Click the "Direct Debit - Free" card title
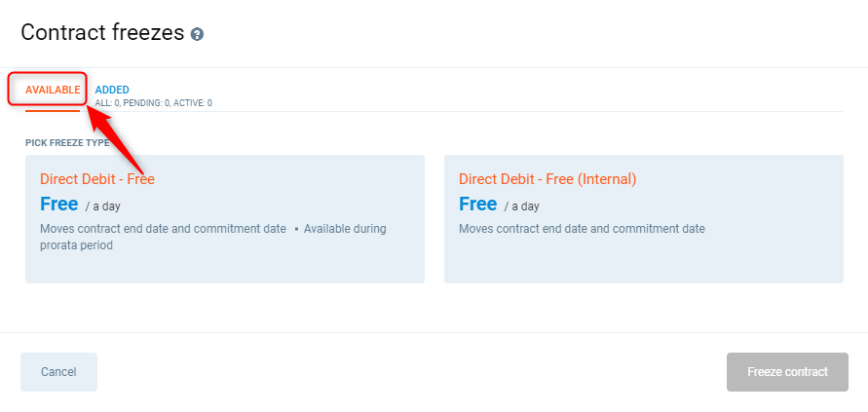868x412 pixels. click(x=97, y=179)
